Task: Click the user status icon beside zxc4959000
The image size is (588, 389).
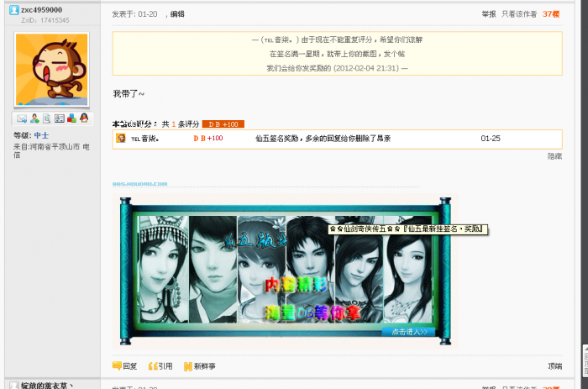Action: [14, 10]
